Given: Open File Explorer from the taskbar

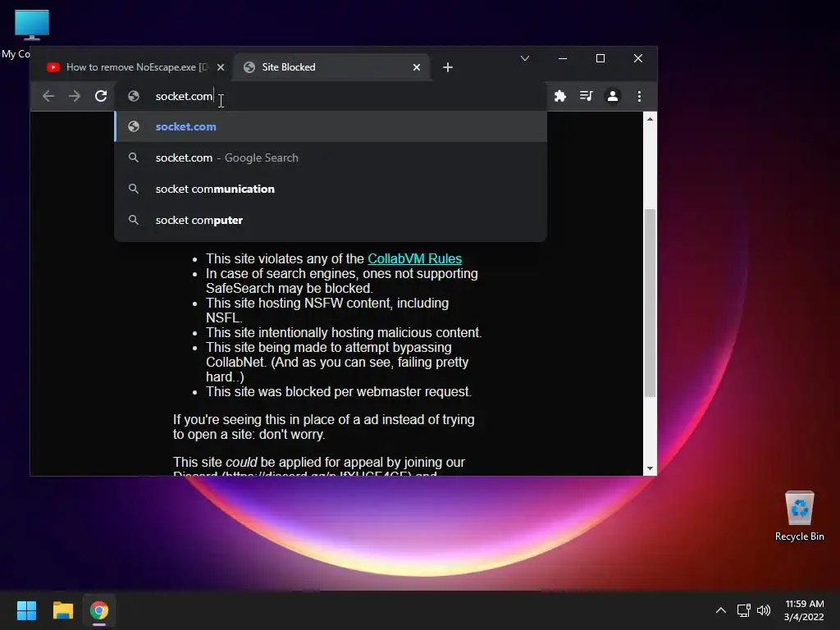Looking at the screenshot, I should pyautogui.click(x=62, y=610).
